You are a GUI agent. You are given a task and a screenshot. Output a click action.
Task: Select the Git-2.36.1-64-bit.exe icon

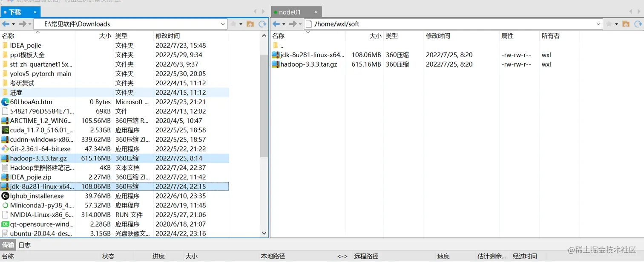click(x=5, y=149)
